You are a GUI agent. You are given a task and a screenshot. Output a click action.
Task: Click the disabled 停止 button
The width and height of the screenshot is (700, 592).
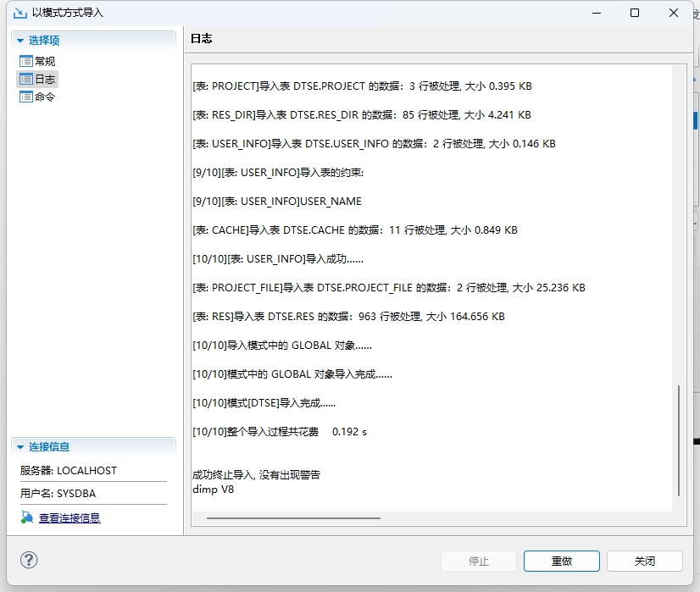coord(479,561)
